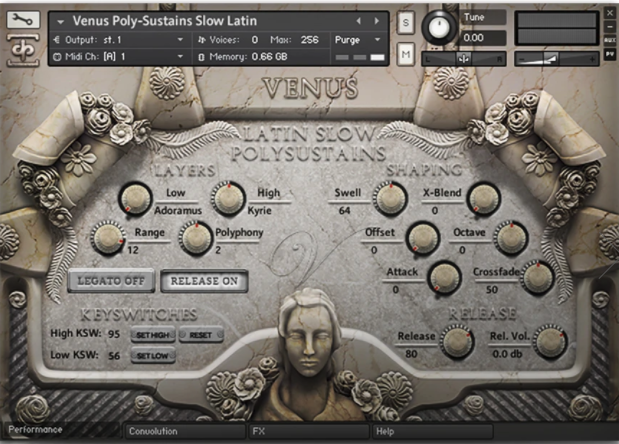Go to previous instrument with left arrow

pyautogui.click(x=358, y=21)
